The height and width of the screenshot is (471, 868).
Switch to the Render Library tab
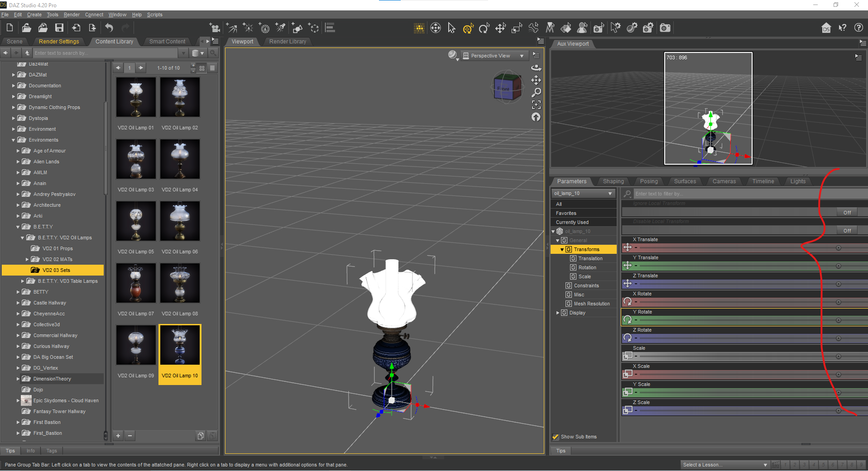pyautogui.click(x=288, y=42)
